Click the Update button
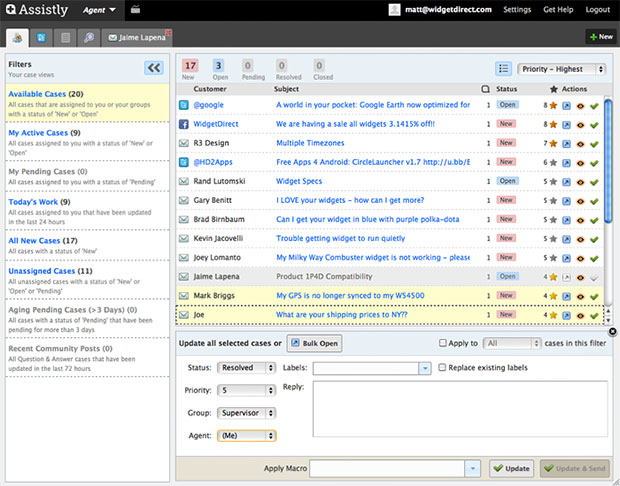Screen dimensions: 620x486 tap(511, 469)
